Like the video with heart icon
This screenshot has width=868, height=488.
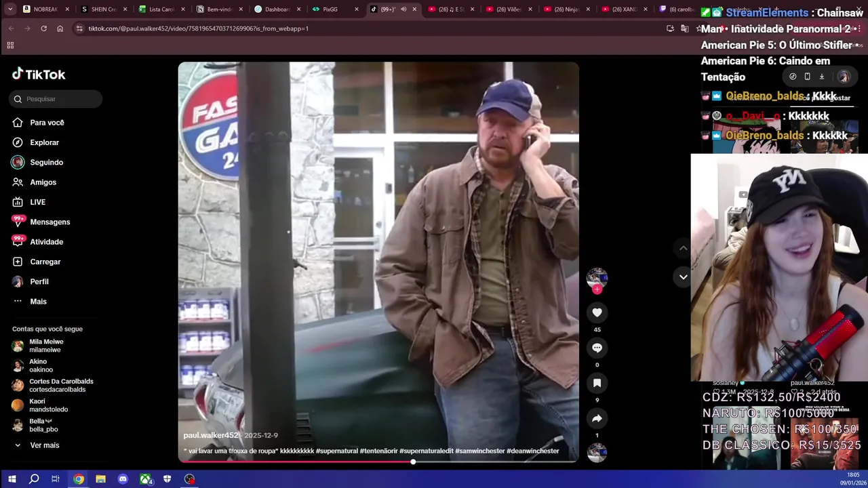tap(597, 312)
